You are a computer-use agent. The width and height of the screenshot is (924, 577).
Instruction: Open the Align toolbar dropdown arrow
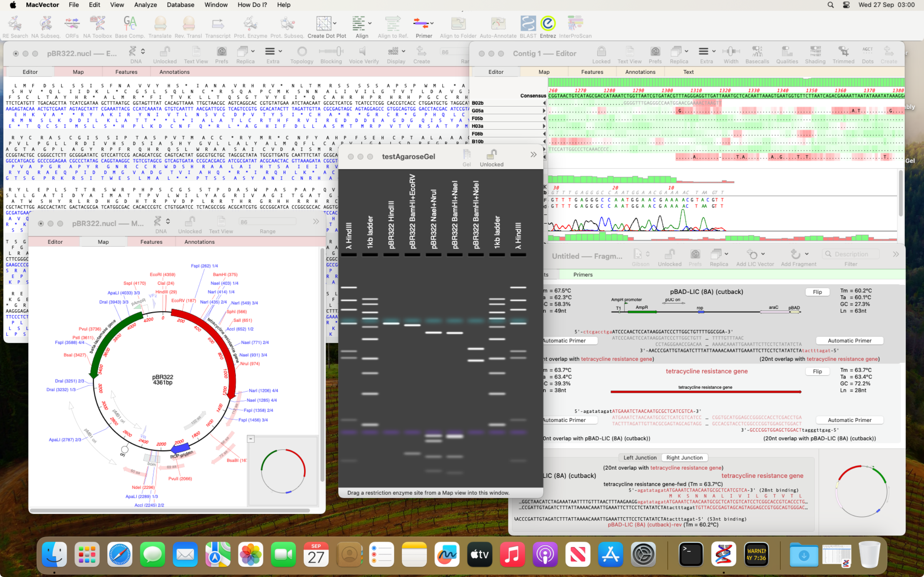370,23
